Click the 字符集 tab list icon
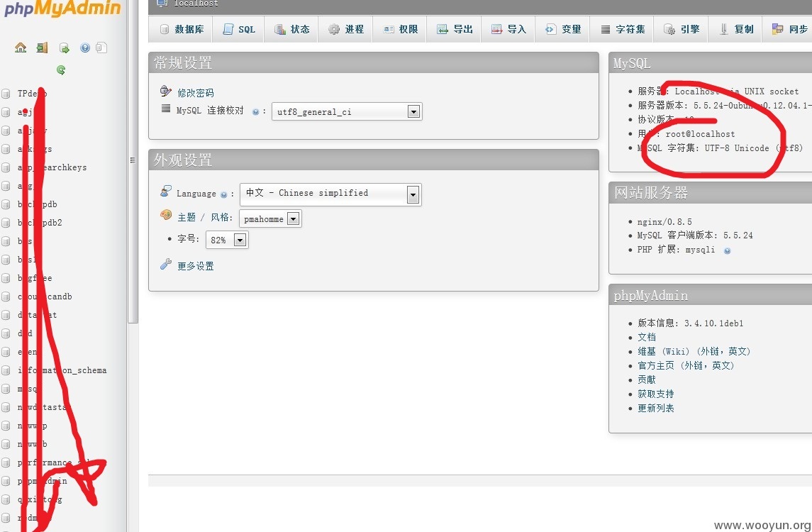 pyautogui.click(x=606, y=30)
